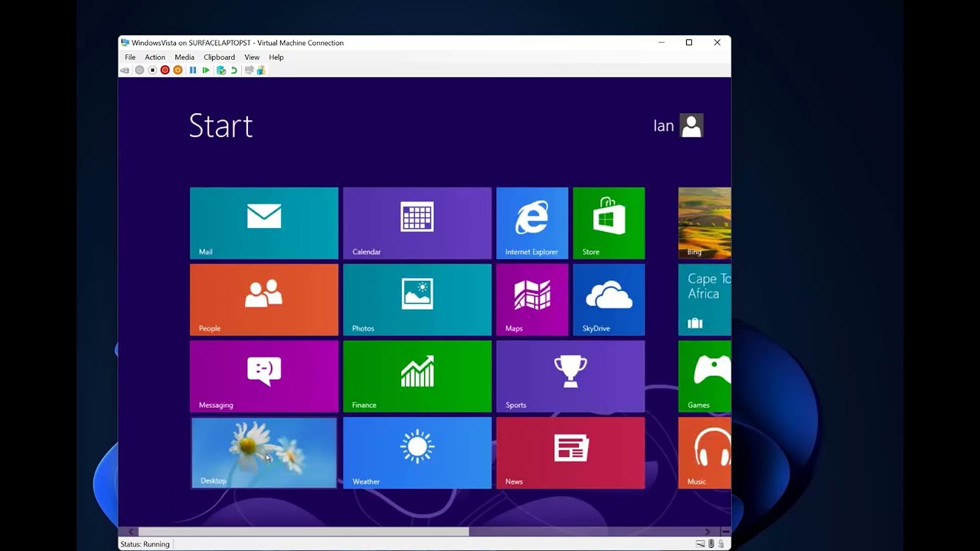This screenshot has width=980, height=551.
Task: Click the mouse status icon
Action: pyautogui.click(x=711, y=544)
